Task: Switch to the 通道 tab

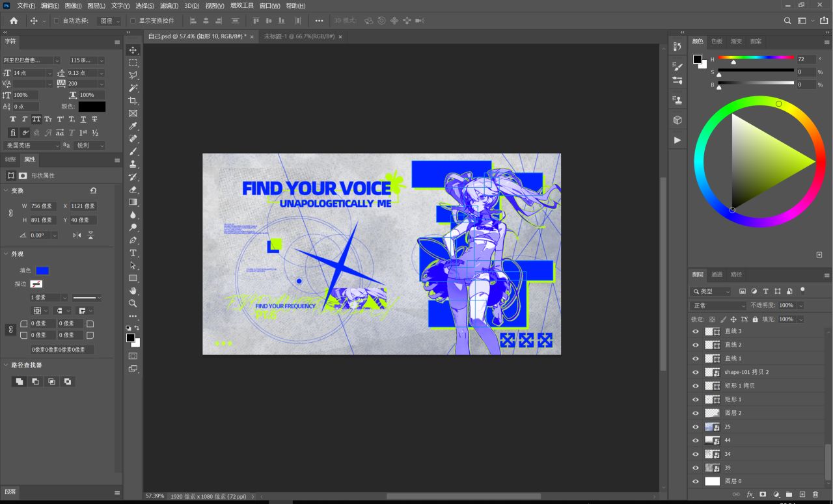Action: click(x=717, y=274)
